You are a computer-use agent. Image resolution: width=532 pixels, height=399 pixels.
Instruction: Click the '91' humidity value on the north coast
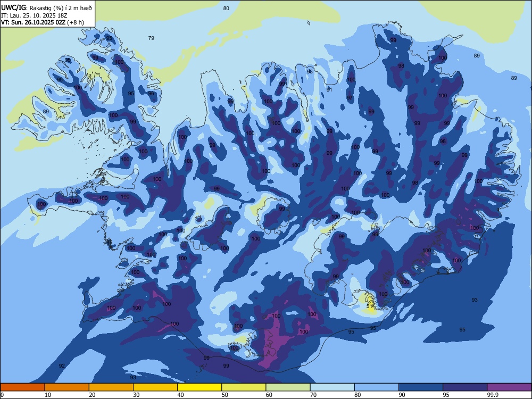pyautogui.click(x=329, y=89)
